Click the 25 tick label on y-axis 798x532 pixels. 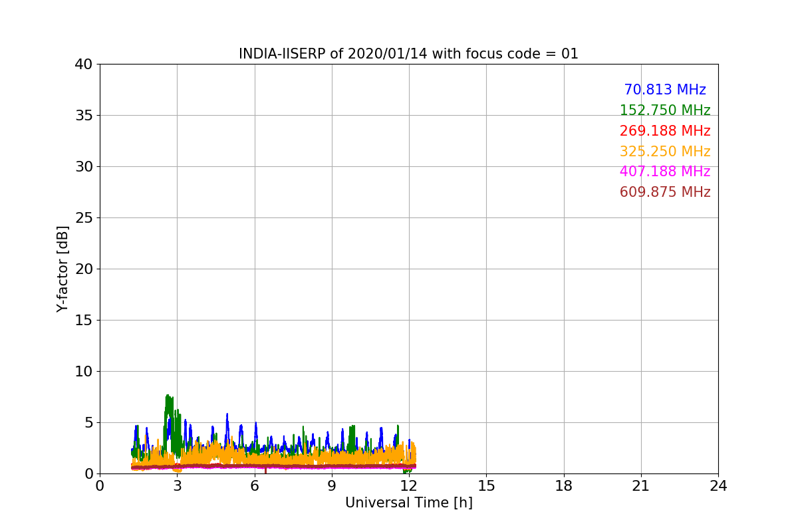click(83, 218)
